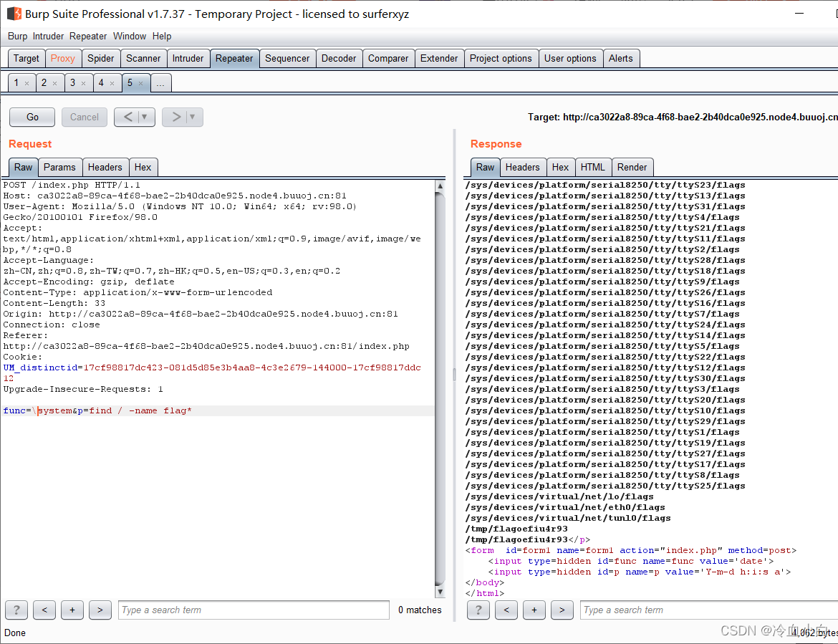Click the request search term field

pyautogui.click(x=254, y=610)
